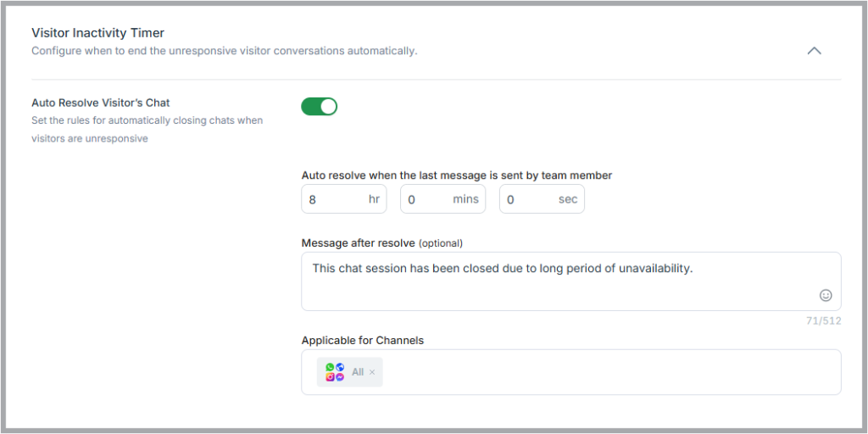Focus the hours input showing 8
This screenshot has height=434, width=868.
click(x=344, y=199)
